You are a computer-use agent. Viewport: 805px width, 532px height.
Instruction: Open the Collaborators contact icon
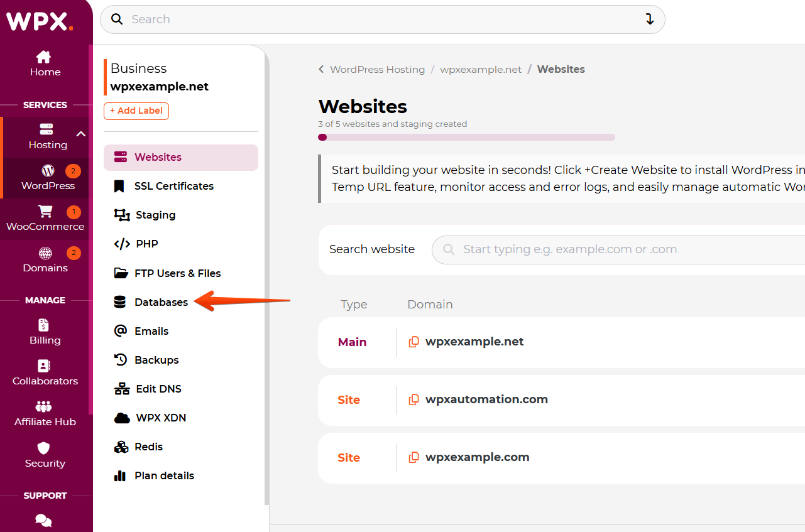[43, 366]
